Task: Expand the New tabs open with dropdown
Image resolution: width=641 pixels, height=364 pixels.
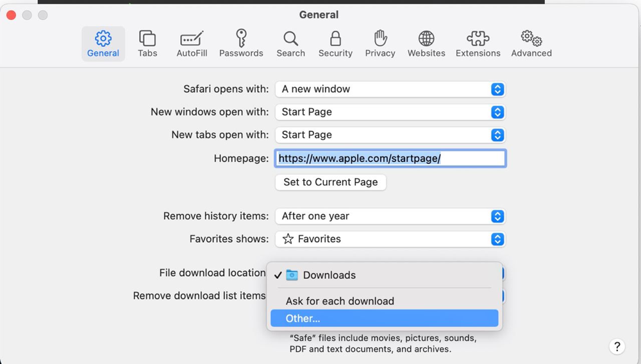Action: click(390, 135)
